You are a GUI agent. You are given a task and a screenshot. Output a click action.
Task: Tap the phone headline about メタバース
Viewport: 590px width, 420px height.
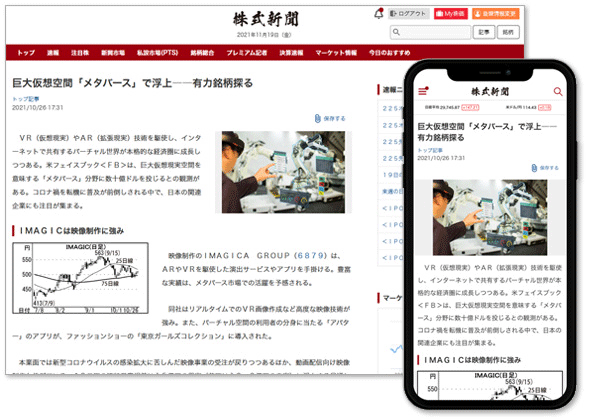click(x=487, y=132)
